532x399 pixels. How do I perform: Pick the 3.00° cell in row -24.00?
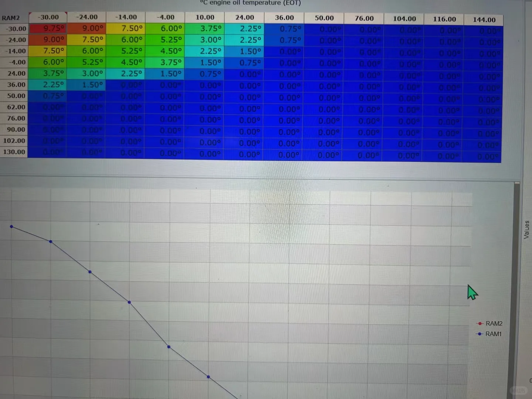[x=205, y=40]
